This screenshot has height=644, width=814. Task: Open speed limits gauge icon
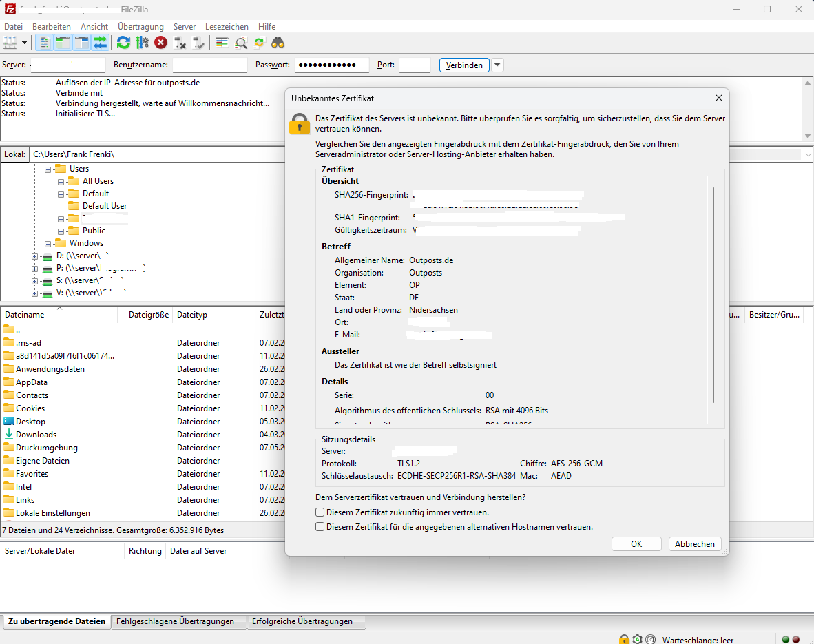[x=651, y=639]
